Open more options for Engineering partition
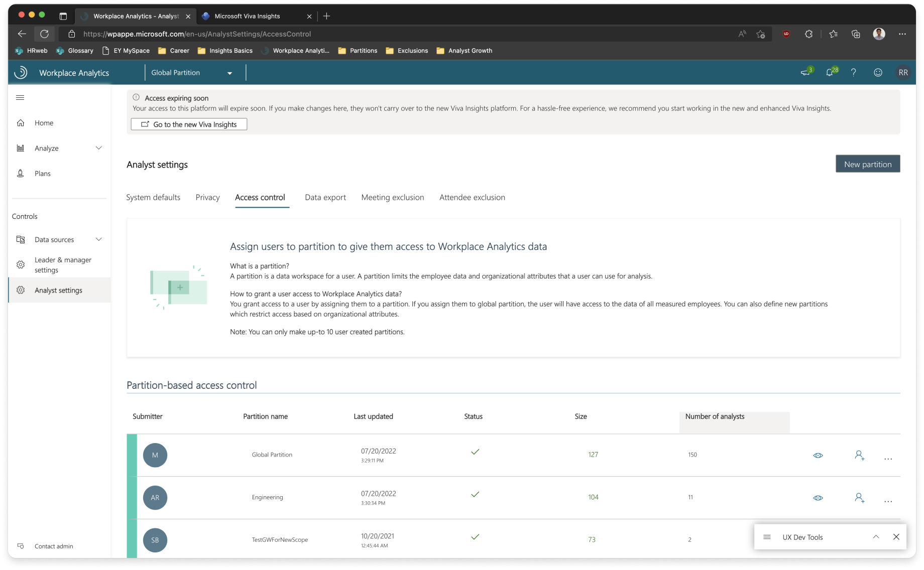The height and width of the screenshot is (570, 924). [x=888, y=501]
